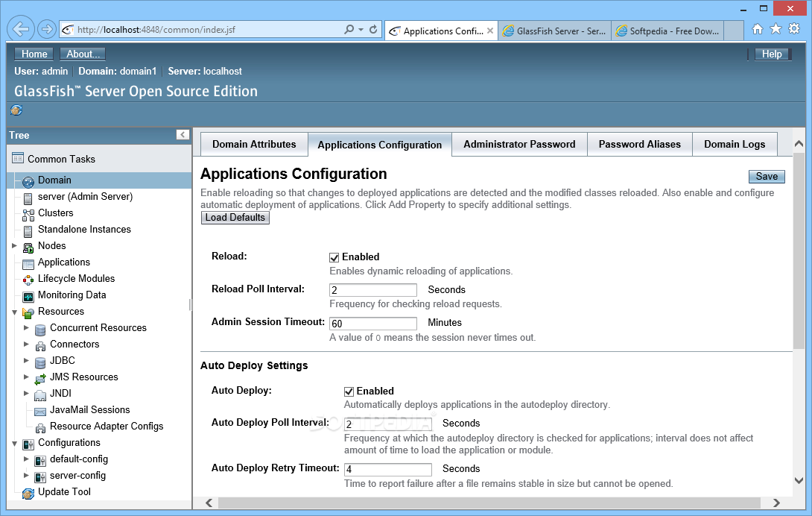Click the Nodes icon in tree
Viewport: 812px width, 516px height.
[28, 247]
